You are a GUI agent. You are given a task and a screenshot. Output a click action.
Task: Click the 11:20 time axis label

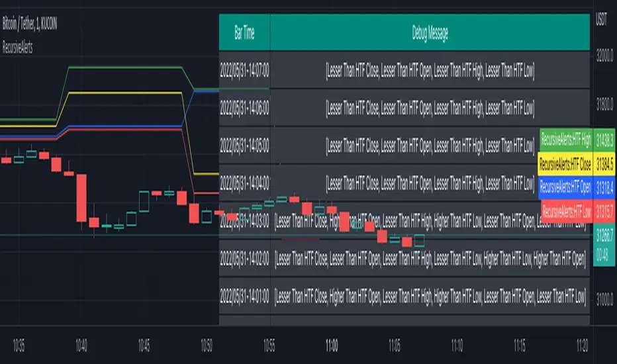[583, 345]
